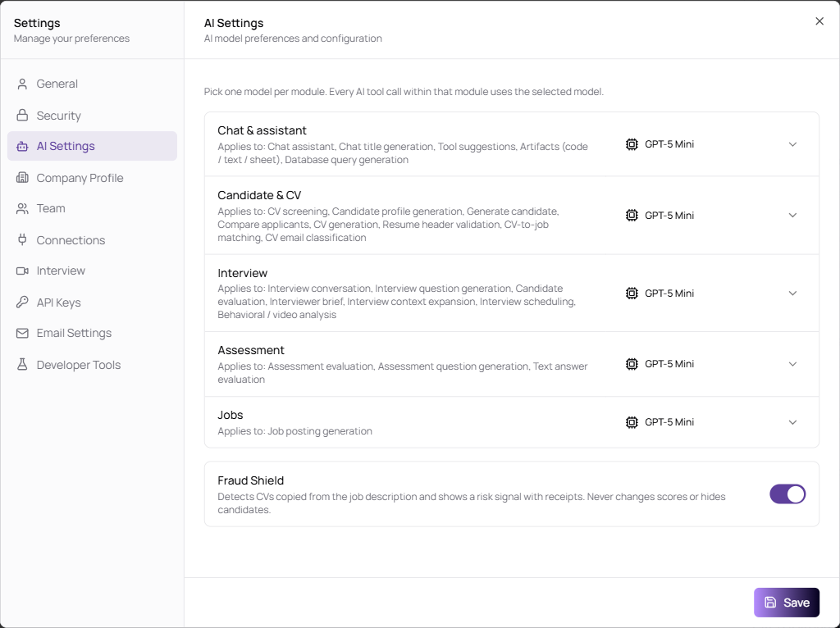Image resolution: width=840 pixels, height=628 pixels.
Task: Disable the Fraud Shield toggle
Action: click(787, 494)
